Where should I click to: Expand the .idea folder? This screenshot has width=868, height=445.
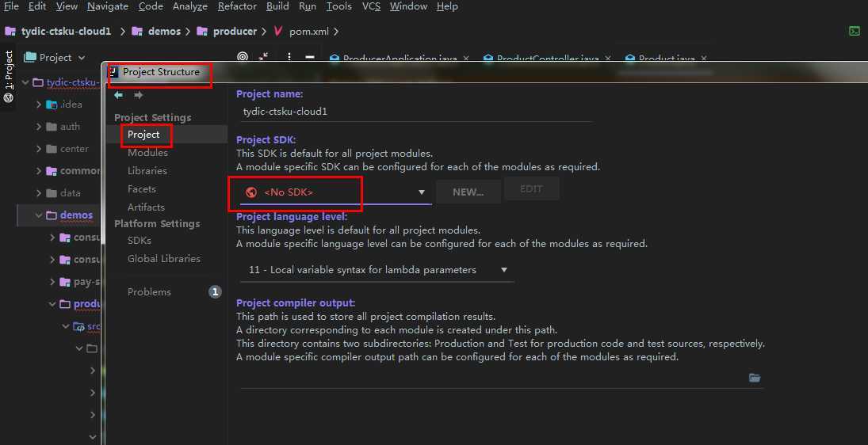[x=39, y=105]
